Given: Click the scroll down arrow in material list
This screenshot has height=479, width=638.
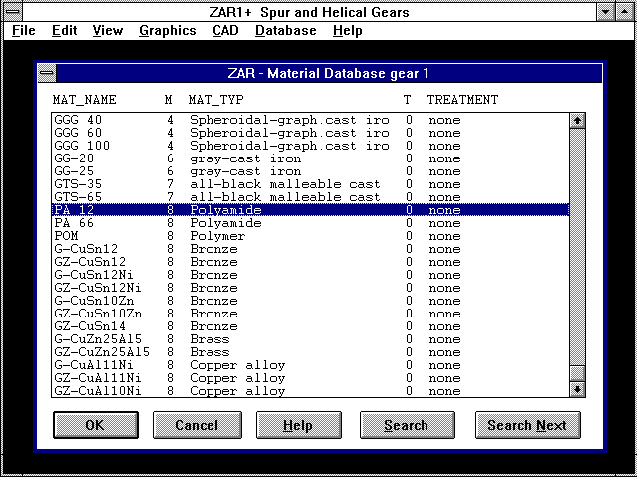Looking at the screenshot, I should coord(576,389).
